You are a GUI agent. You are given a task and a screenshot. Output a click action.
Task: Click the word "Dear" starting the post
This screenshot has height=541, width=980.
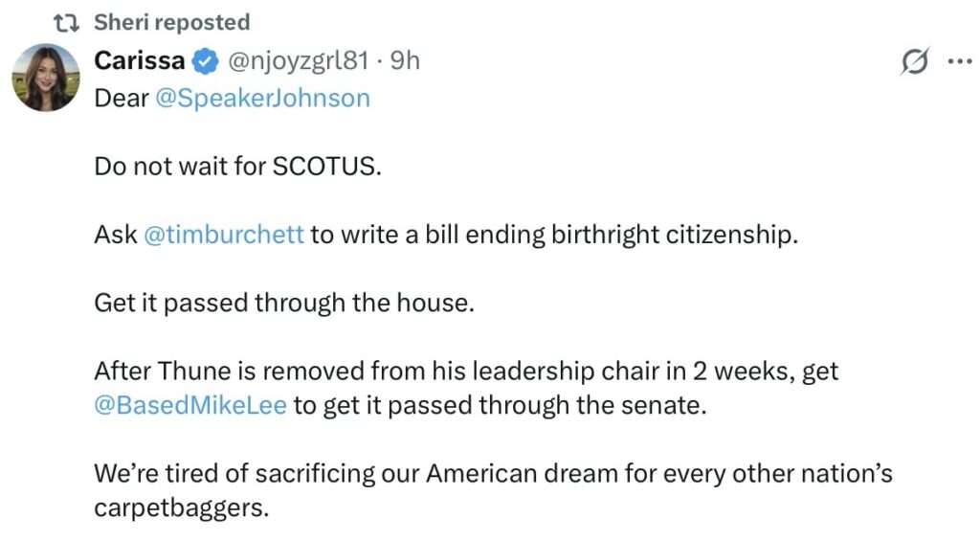coord(118,99)
